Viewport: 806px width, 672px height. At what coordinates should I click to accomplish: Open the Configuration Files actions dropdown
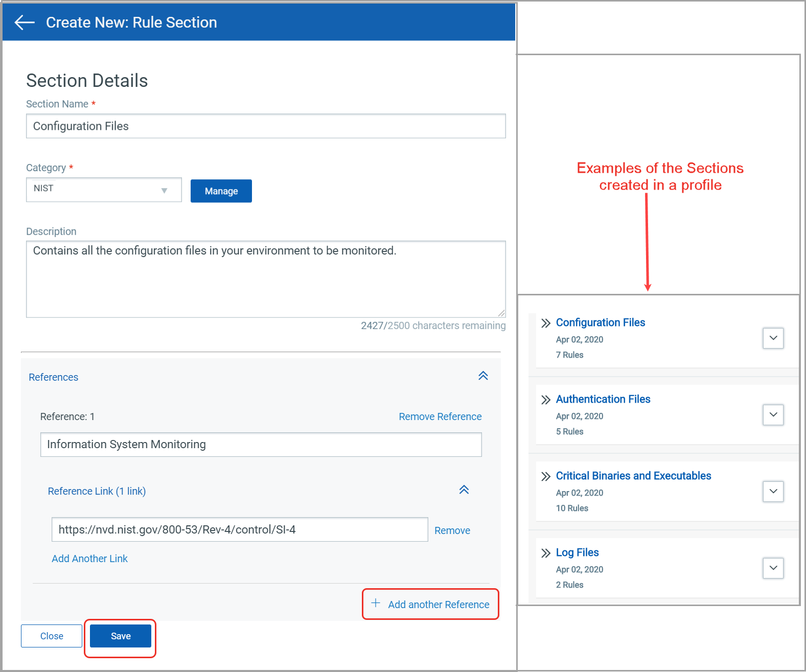click(x=773, y=338)
